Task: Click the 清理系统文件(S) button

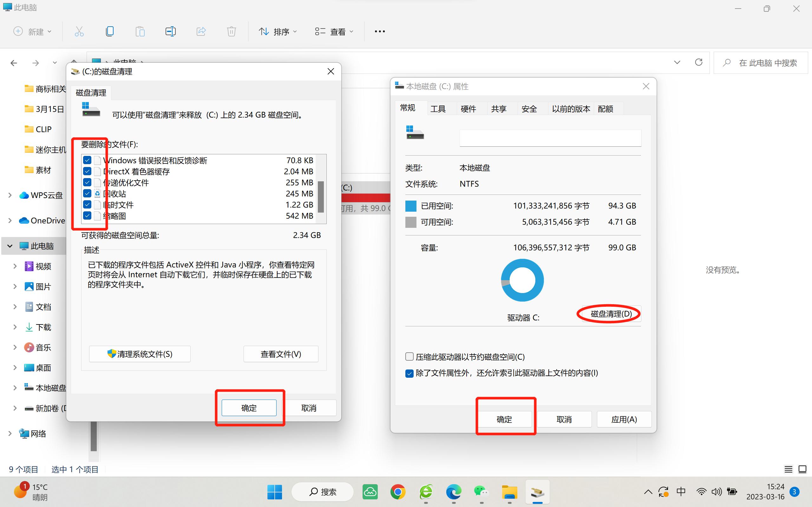Action: pyautogui.click(x=140, y=354)
